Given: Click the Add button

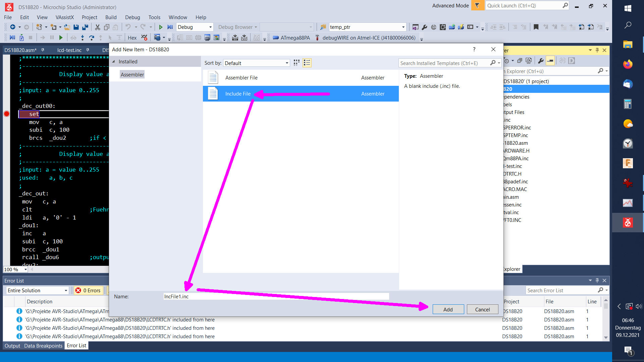Looking at the screenshot, I should (448, 310).
